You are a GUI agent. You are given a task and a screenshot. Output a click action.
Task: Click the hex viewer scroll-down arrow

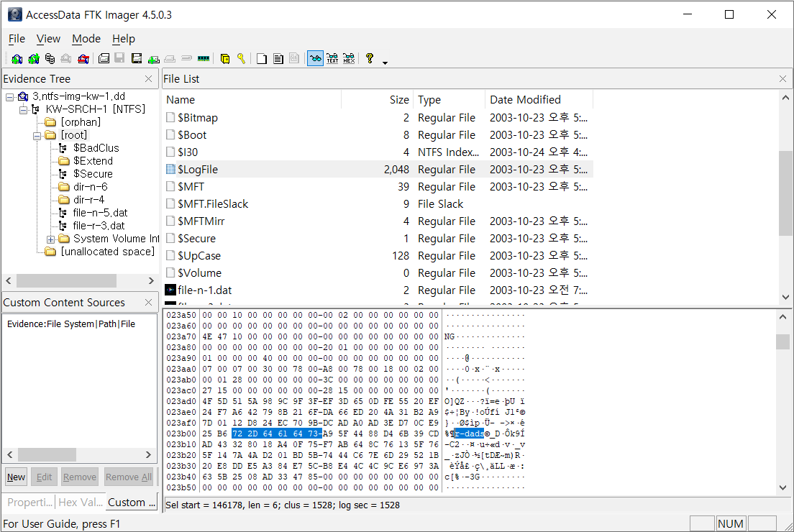click(x=783, y=487)
